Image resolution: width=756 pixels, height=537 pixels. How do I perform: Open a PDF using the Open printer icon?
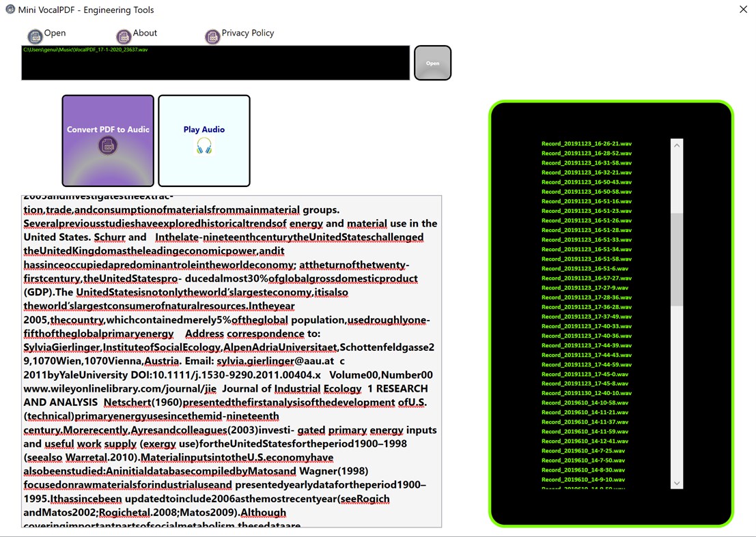[x=35, y=35]
